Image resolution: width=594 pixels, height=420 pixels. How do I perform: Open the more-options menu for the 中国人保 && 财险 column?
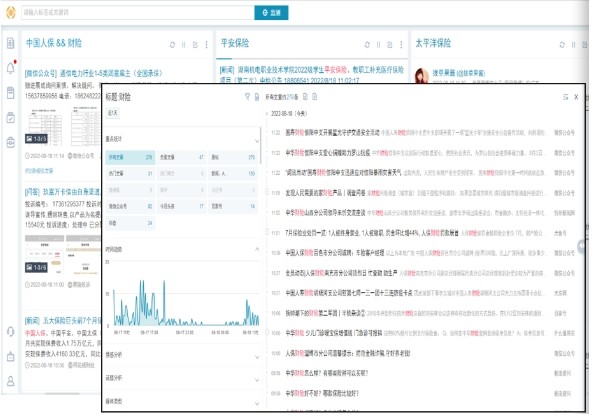coord(206,45)
